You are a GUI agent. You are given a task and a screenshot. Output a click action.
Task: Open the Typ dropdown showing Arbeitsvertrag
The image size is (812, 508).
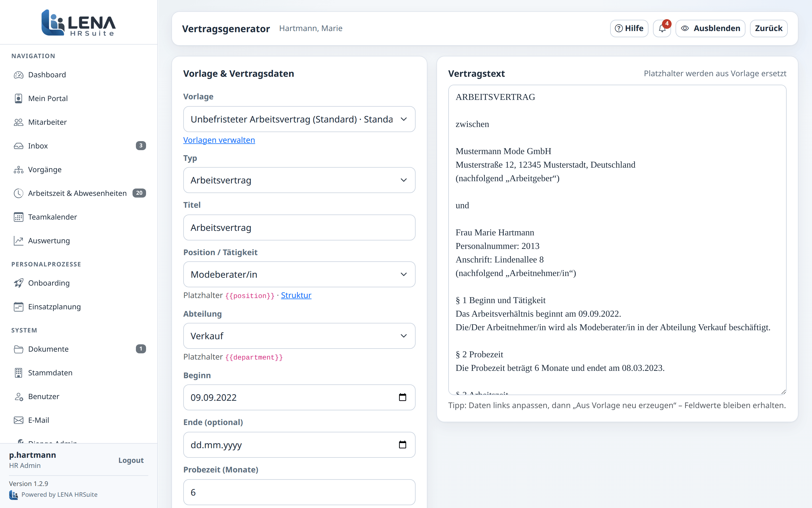click(x=299, y=180)
